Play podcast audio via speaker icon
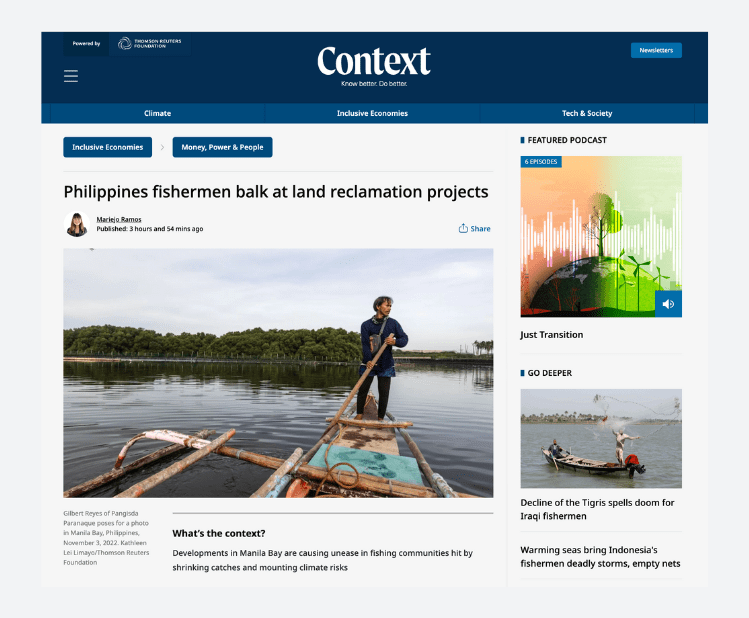Viewport: 749px width, 618px height. (668, 304)
